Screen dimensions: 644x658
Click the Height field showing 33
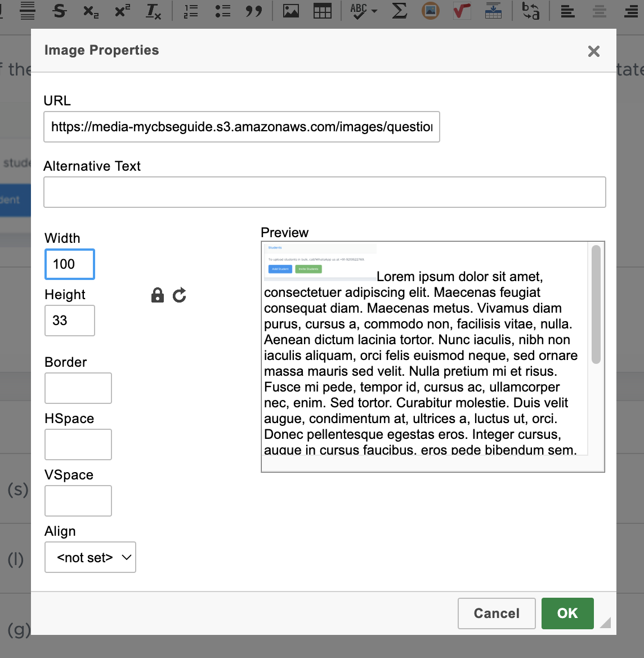pyautogui.click(x=70, y=321)
